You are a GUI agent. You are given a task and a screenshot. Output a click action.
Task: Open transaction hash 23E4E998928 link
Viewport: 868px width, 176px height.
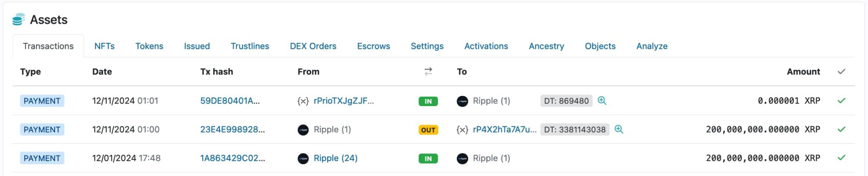[x=232, y=129]
